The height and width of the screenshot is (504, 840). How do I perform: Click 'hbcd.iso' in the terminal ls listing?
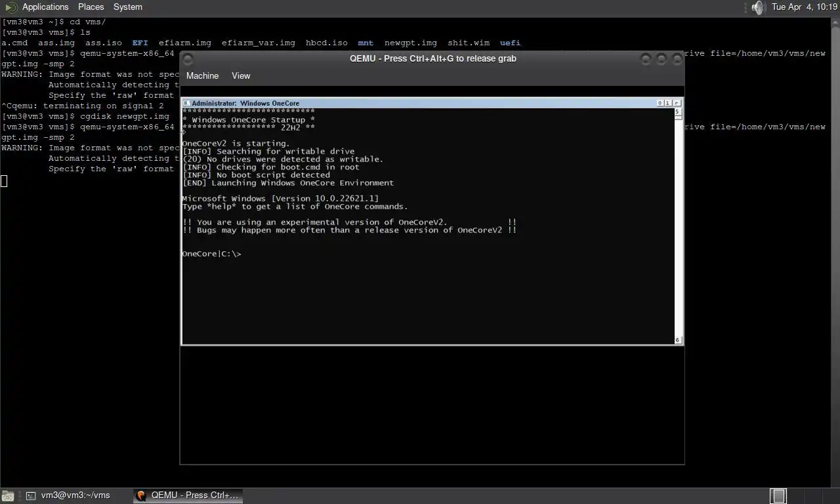(326, 43)
